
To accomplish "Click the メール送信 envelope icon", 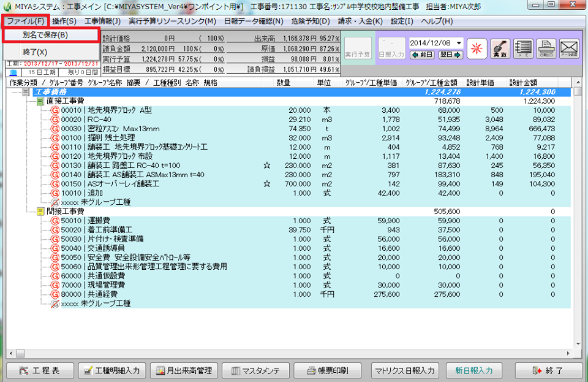I will click(569, 48).
